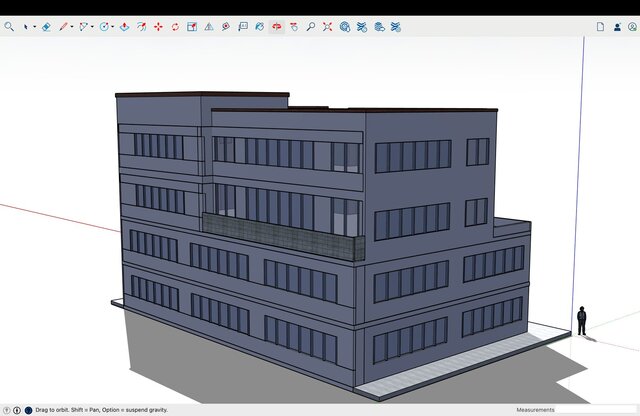The height and width of the screenshot is (416, 640).
Task: Choose the Scale tool
Action: click(192, 27)
